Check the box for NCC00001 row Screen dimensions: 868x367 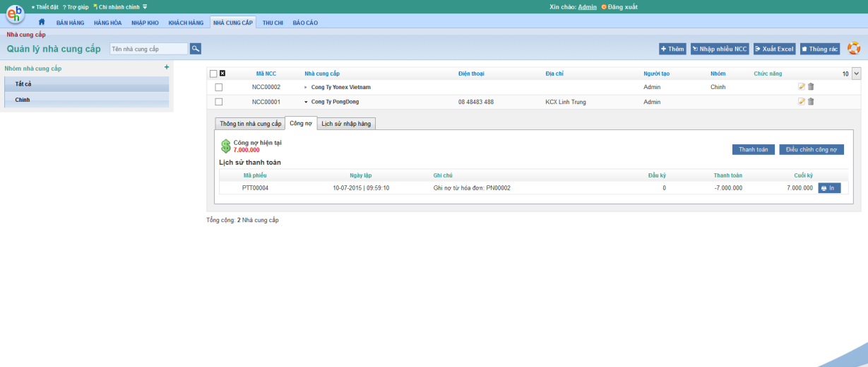[219, 102]
